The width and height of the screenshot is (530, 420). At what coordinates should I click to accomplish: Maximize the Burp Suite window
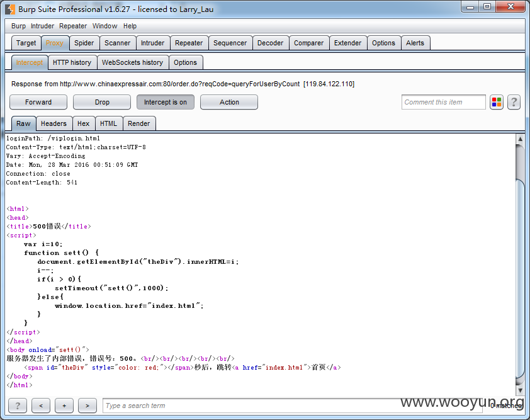(487, 7)
